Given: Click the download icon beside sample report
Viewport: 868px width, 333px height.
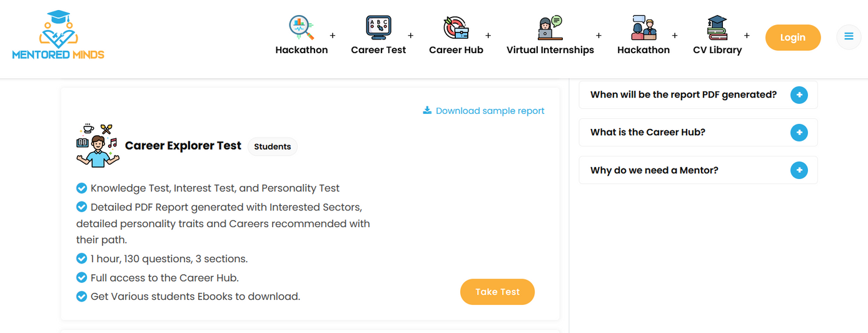Looking at the screenshot, I should click(x=427, y=110).
